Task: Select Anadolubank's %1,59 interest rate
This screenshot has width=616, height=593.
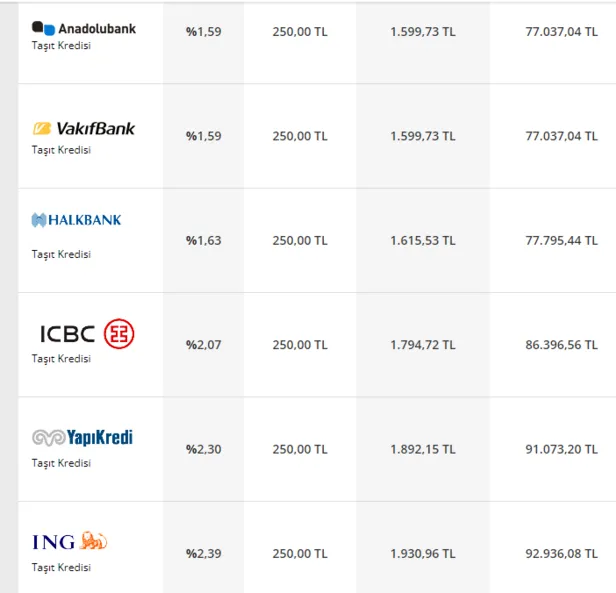Action: point(203,31)
